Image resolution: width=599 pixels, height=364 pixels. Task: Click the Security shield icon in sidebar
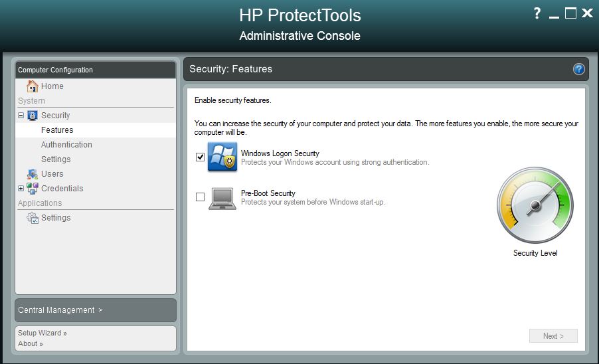click(x=33, y=116)
